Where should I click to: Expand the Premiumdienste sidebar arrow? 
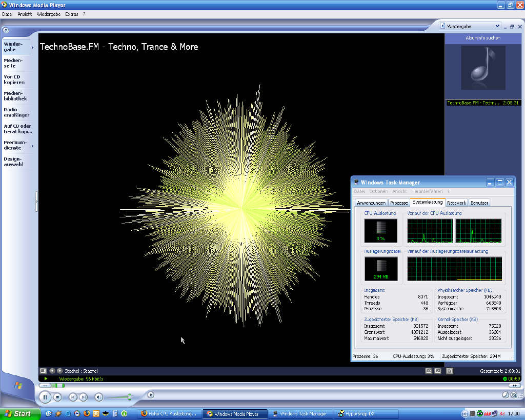tap(32, 146)
